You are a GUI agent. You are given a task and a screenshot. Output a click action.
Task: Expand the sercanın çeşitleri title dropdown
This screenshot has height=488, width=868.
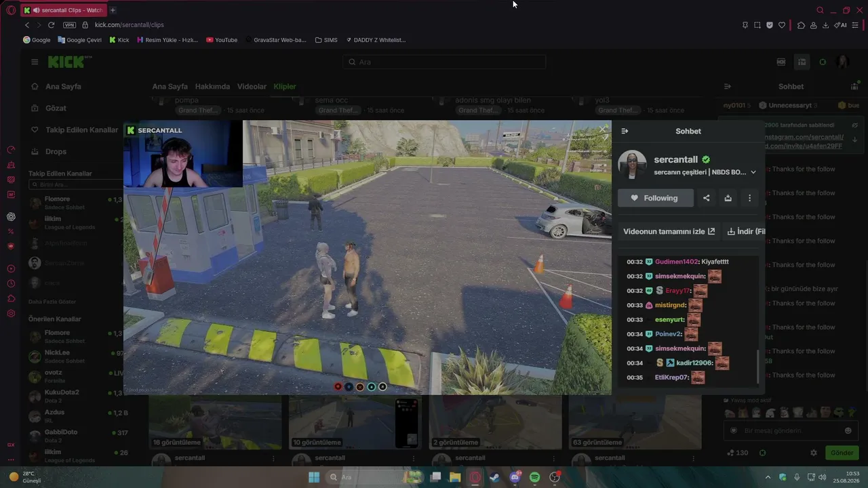pyautogui.click(x=753, y=172)
